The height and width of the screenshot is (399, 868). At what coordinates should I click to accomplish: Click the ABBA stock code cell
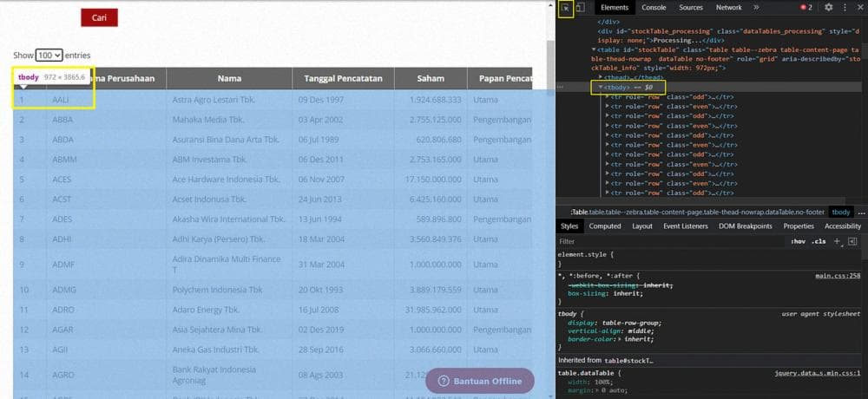click(106, 120)
